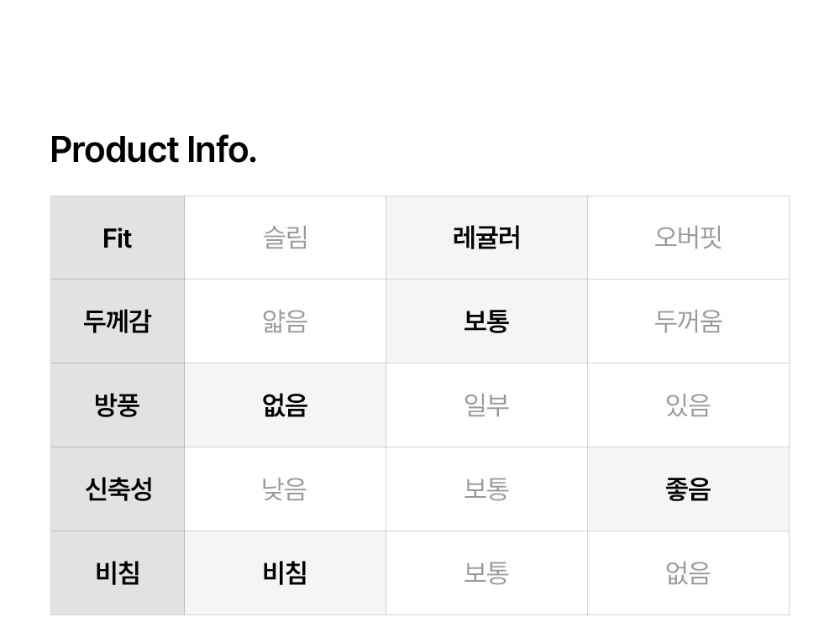
Task: Select 없음 in the 방풍 row
Action: coord(286,405)
